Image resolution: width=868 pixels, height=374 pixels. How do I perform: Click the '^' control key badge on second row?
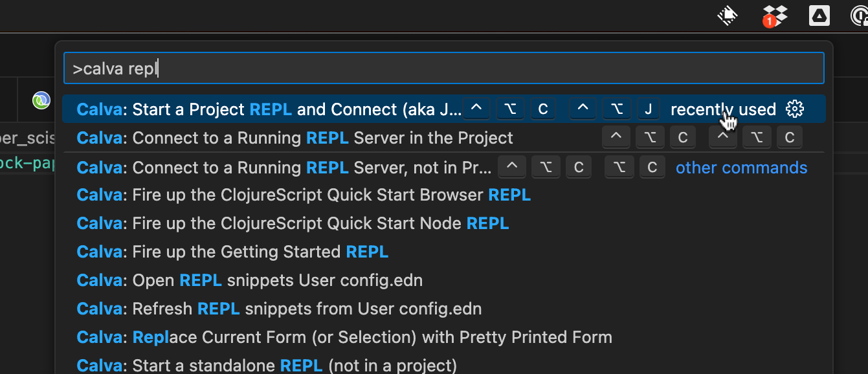tap(616, 137)
